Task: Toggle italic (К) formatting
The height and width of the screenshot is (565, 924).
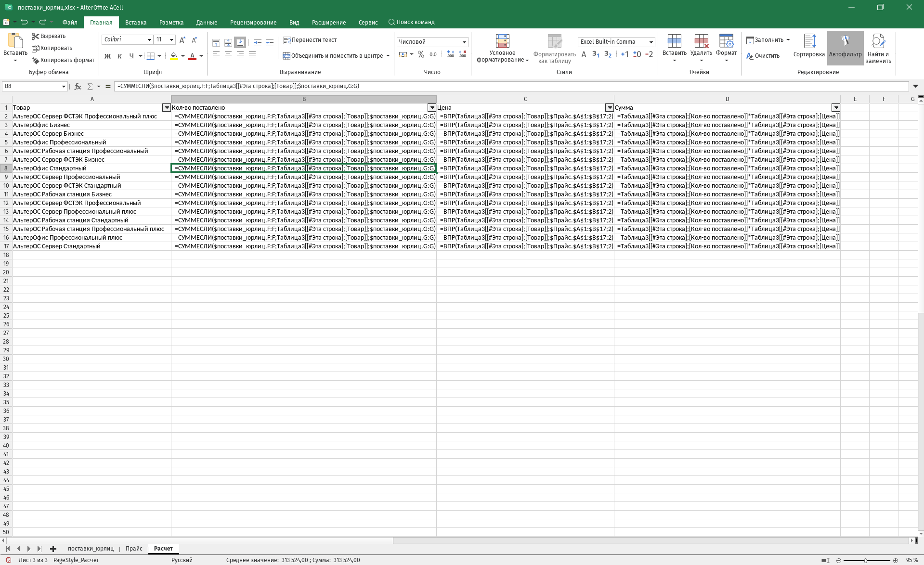Action: point(119,56)
